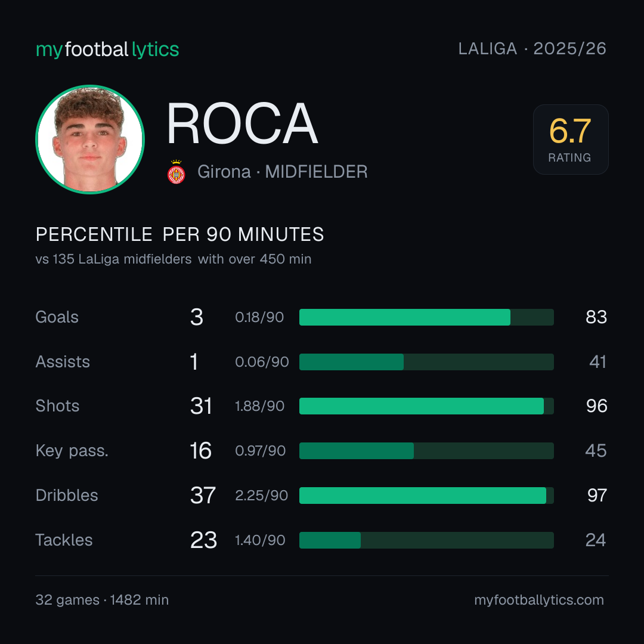The width and height of the screenshot is (644, 644).
Task: Click the Goals percentile bar
Action: click(x=426, y=317)
